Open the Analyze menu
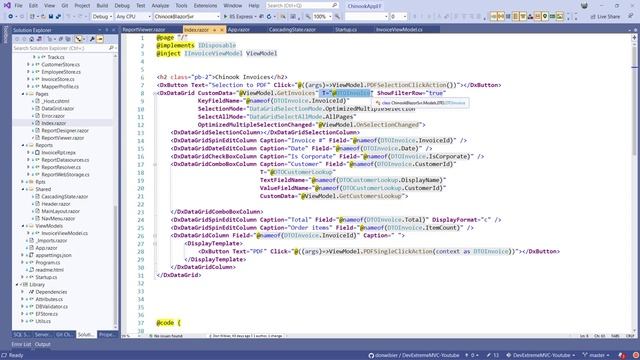640x360 pixels. coord(160,6)
